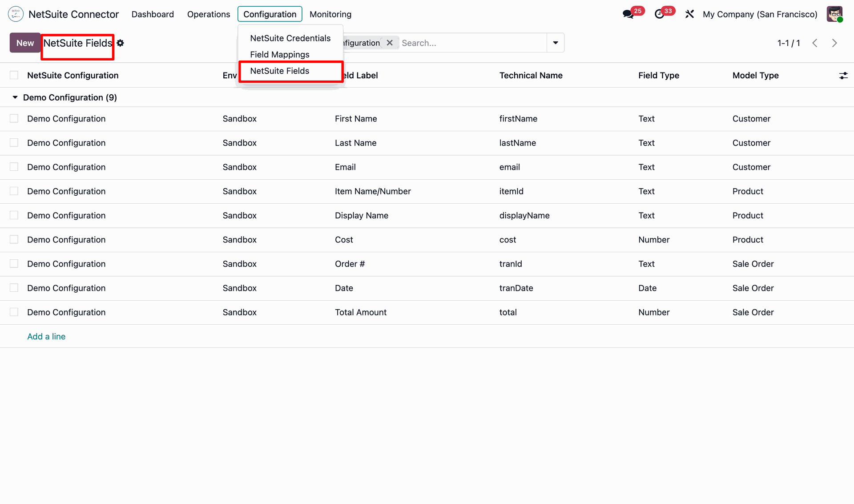Sort by Field Type column header
This screenshot has width=854, height=504.
click(659, 76)
